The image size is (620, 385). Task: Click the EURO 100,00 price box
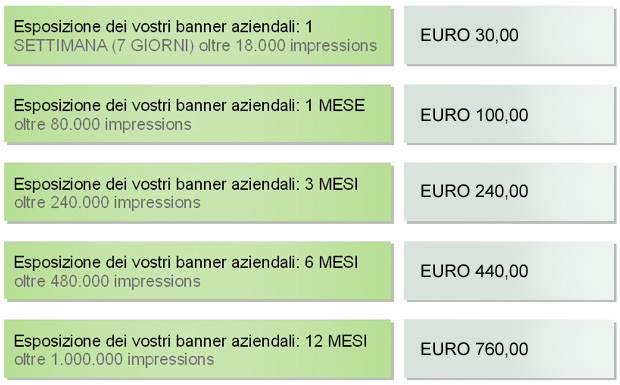509,113
